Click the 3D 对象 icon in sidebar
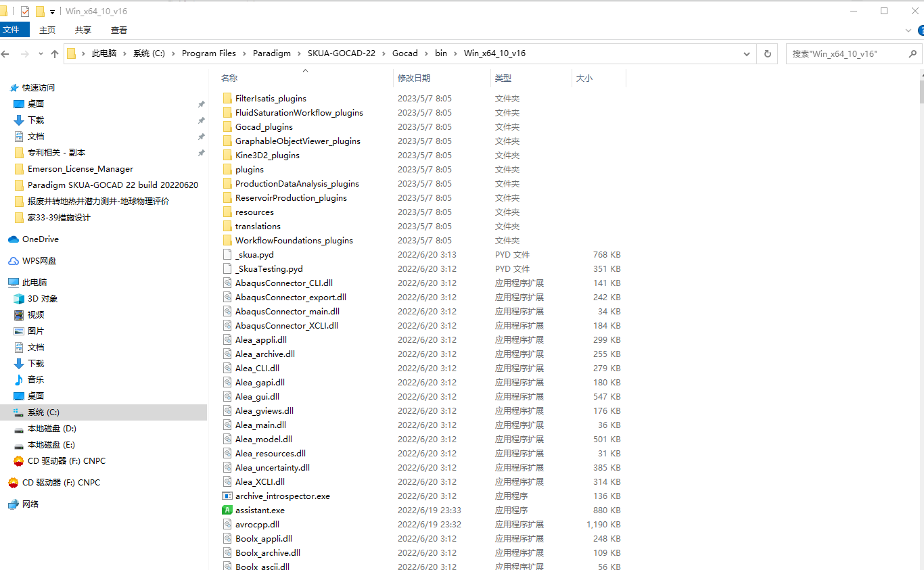The height and width of the screenshot is (570, 924). (19, 299)
